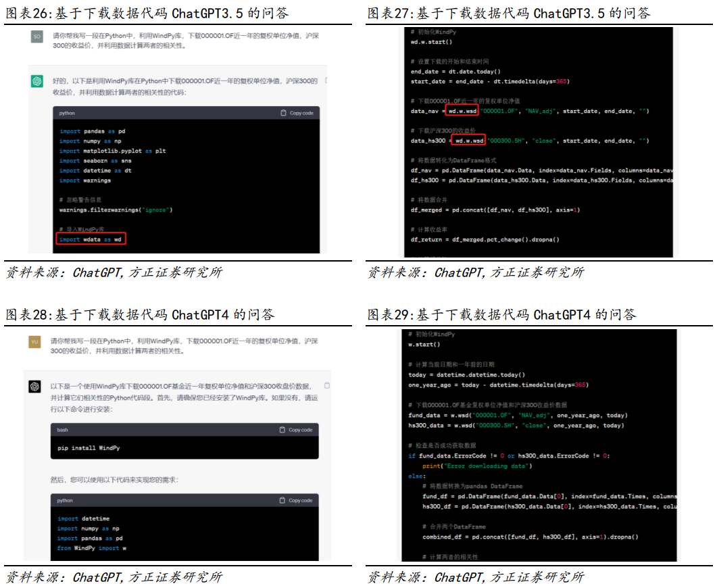The height and width of the screenshot is (588, 717).
Task: Click the 'end_date = dt.date.today()' line
Action: 455,72
